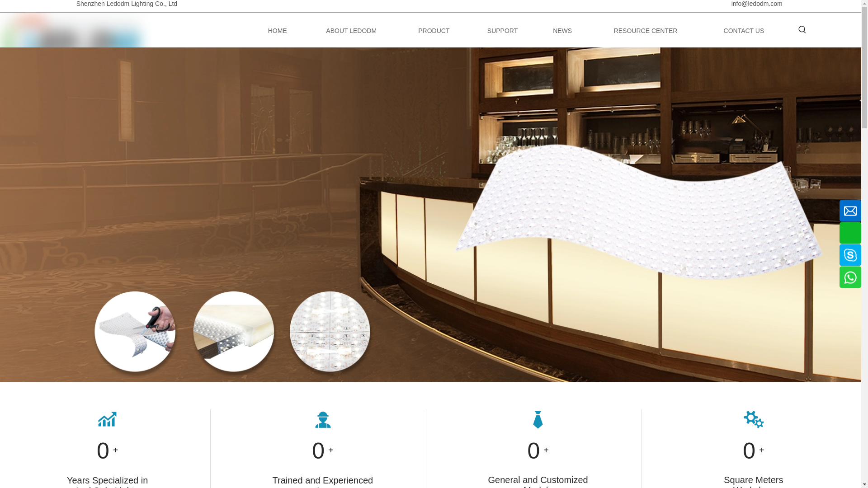Click the search magnifier icon
Screen dimensions: 868x488
pyautogui.click(x=802, y=30)
